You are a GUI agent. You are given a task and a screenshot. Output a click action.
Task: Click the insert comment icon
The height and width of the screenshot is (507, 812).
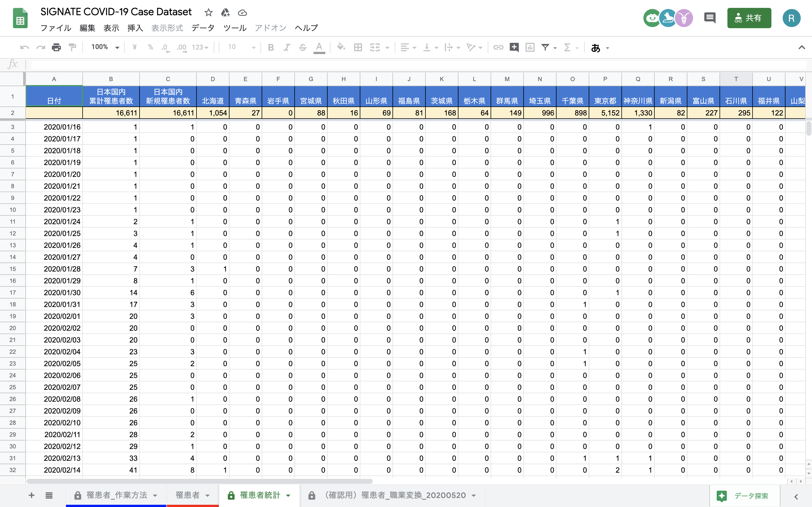click(514, 47)
